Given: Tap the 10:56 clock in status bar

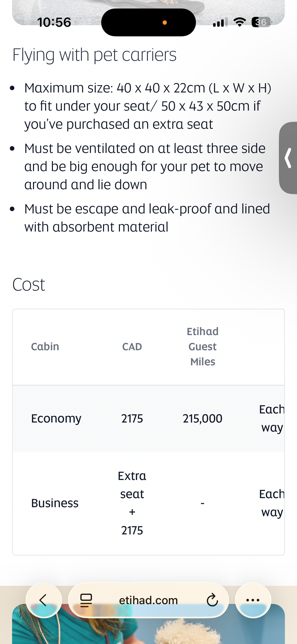Looking at the screenshot, I should point(54,22).
